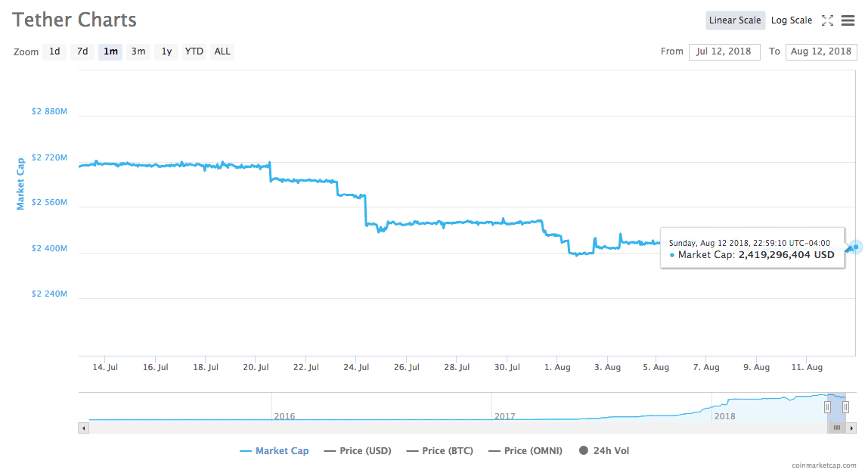Toggle the 24h Vol series

pos(603,451)
